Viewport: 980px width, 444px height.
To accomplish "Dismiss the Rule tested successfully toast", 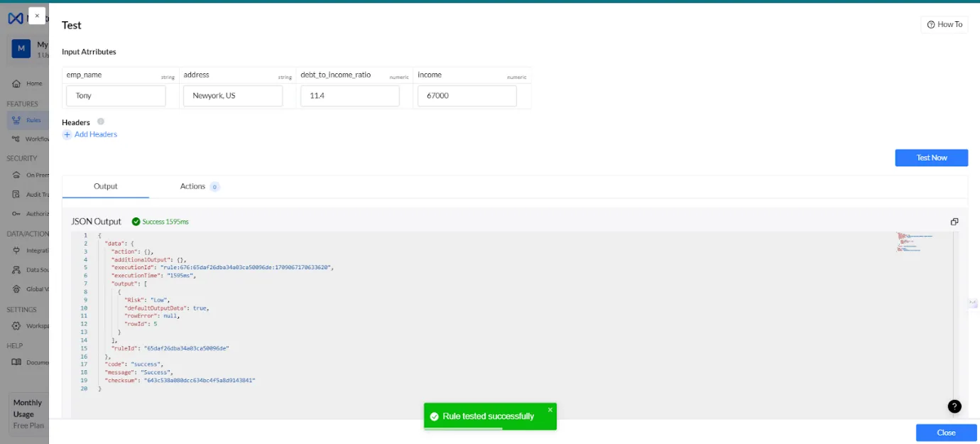I will (x=550, y=410).
